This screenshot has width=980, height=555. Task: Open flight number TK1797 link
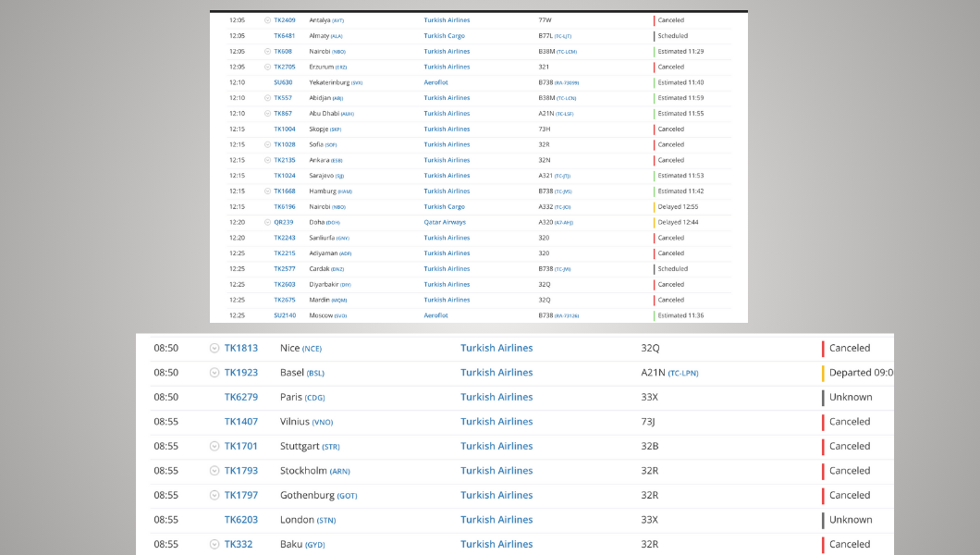241,495
